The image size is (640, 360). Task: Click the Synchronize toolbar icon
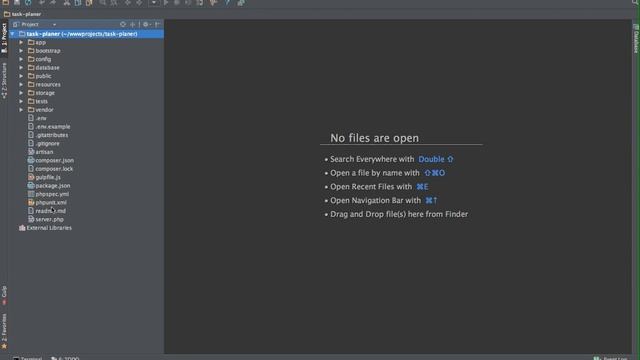click(28, 3)
